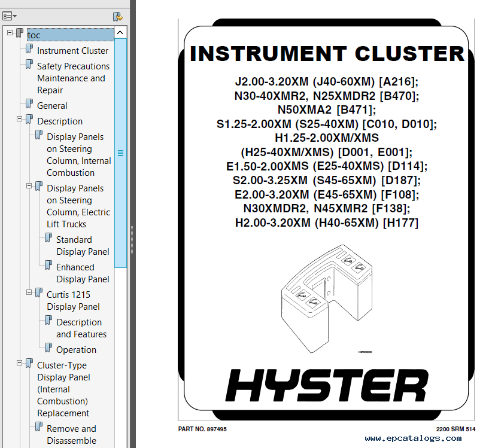Click the bookmarks panel scrollbar thumb
This screenshot has width=492, height=448.
coord(120,153)
